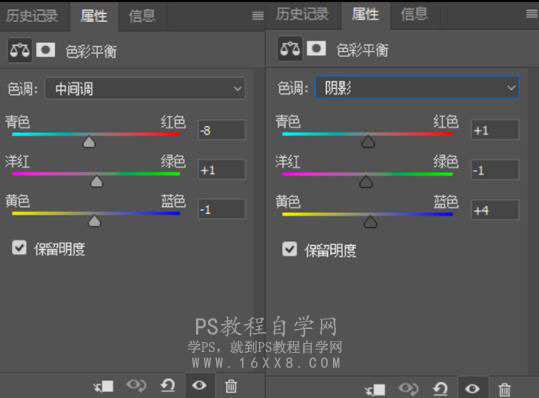Click right magenta-green slider handle
The height and width of the screenshot is (398, 539).
(366, 181)
